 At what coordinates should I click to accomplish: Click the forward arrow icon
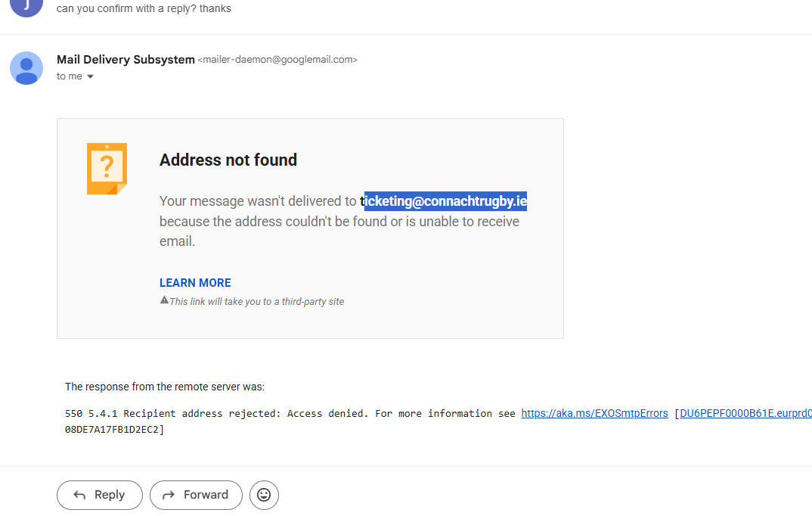[169, 496]
